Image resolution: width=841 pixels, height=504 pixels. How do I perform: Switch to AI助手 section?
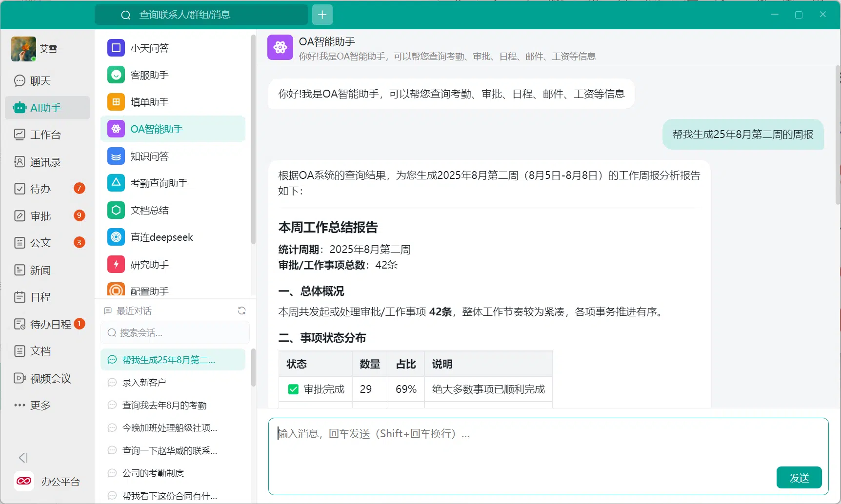(47, 108)
